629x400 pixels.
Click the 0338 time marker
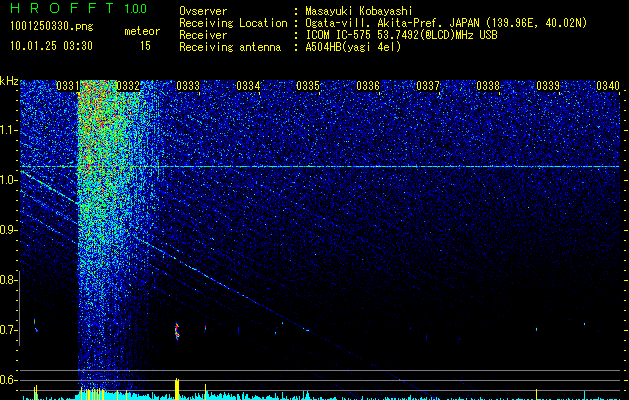point(488,86)
